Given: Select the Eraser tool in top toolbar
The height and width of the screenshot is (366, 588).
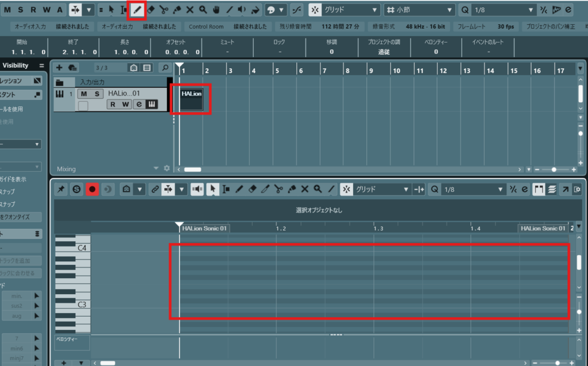Looking at the screenshot, I should (x=150, y=10).
